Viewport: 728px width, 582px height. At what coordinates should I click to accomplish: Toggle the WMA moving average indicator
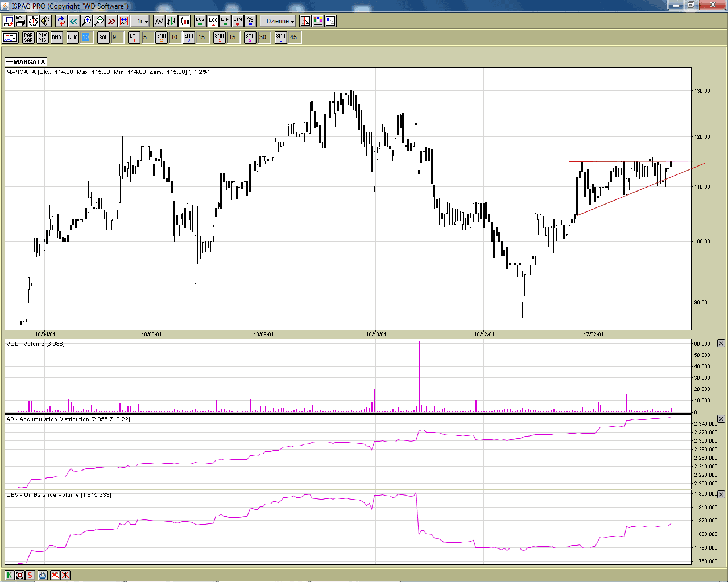tap(73, 38)
